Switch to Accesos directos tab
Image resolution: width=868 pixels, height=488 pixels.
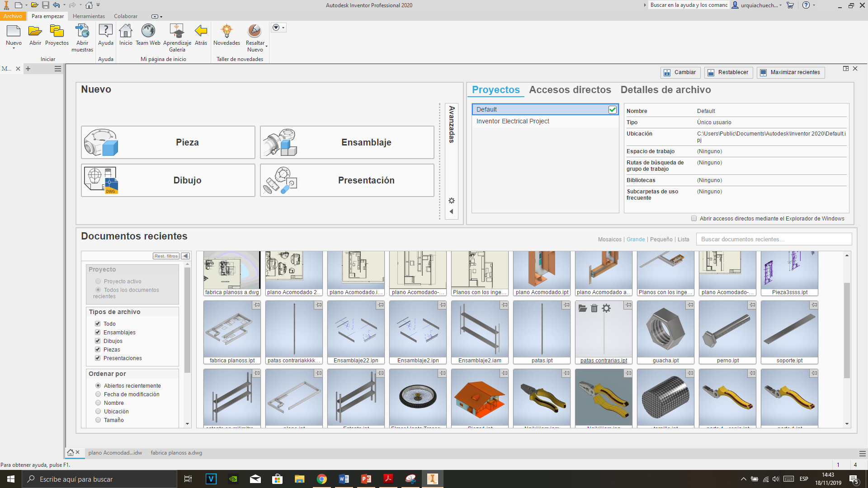[570, 90]
